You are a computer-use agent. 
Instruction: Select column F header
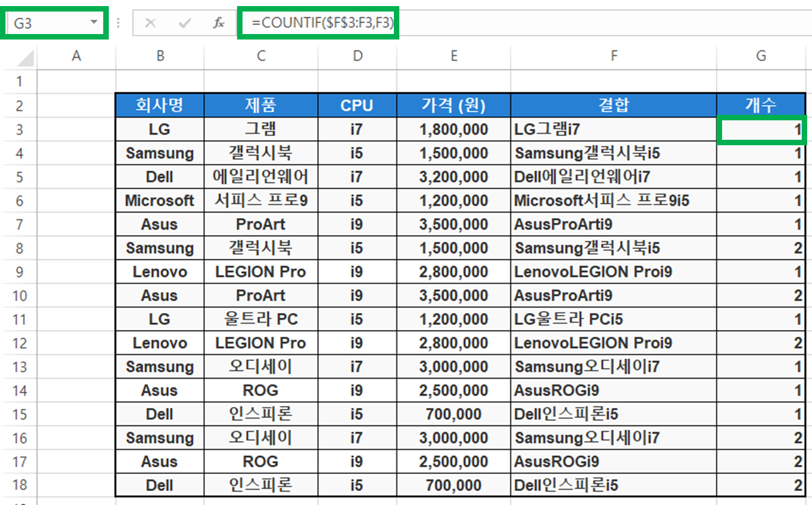(x=614, y=56)
